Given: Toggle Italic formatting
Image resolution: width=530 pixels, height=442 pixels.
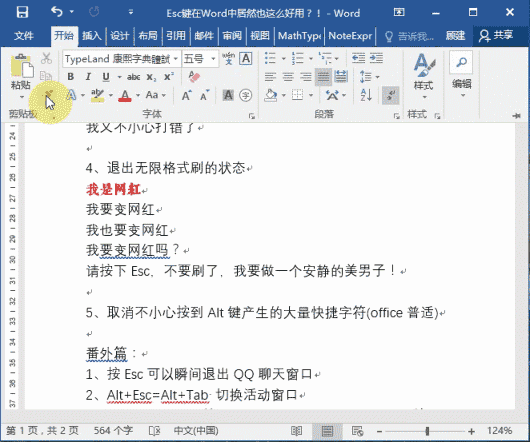Looking at the screenshot, I should click(88, 77).
